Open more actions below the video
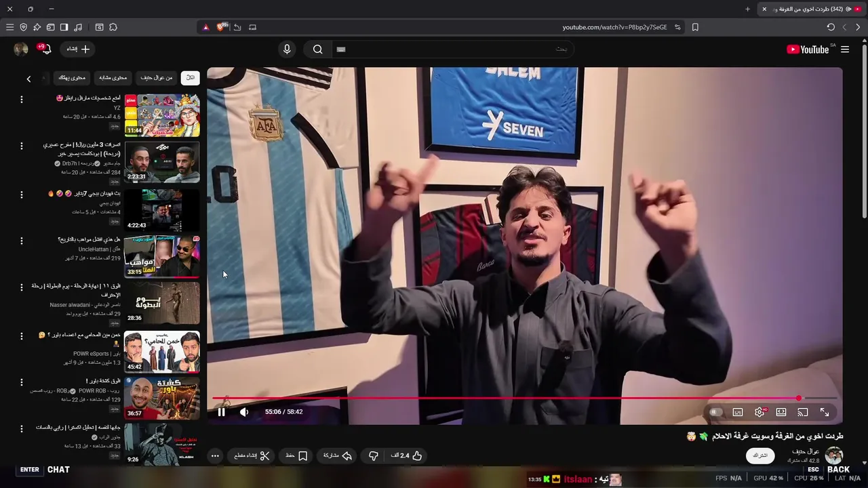The width and height of the screenshot is (868, 488). (x=215, y=455)
